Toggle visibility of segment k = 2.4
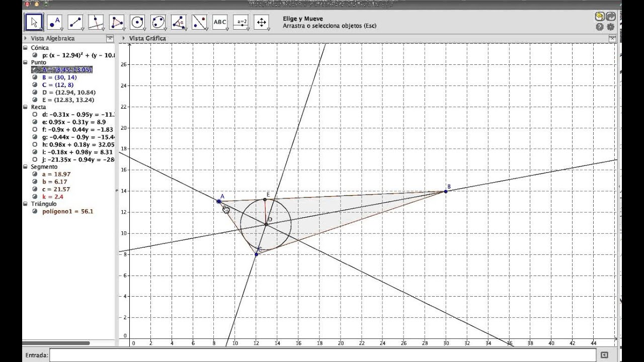644x362 pixels. coord(35,197)
